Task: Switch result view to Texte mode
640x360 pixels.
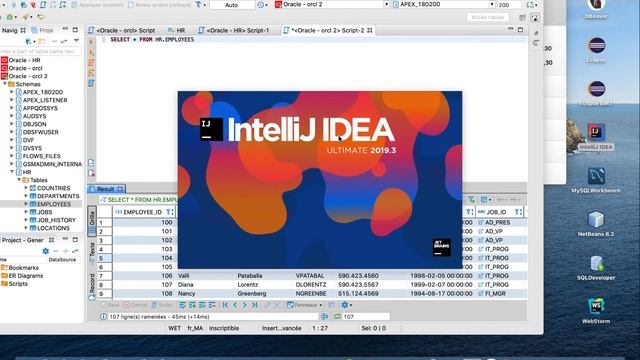Action: (92, 252)
